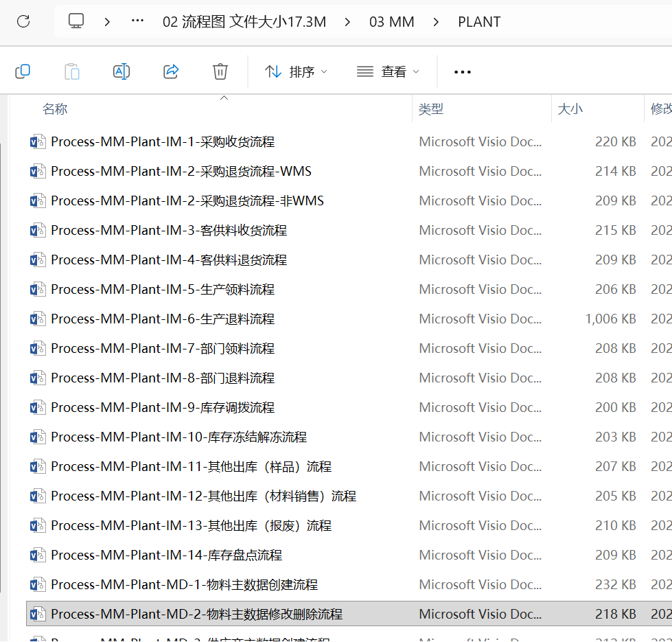Expand chevron after 03 MM breadcrumb
The width and height of the screenshot is (672, 642).
click(437, 21)
